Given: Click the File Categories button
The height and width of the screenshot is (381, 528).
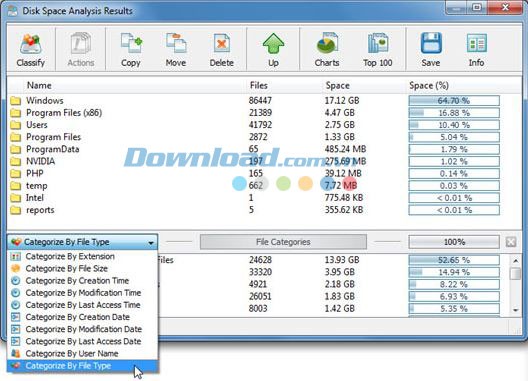Looking at the screenshot, I should point(283,242).
